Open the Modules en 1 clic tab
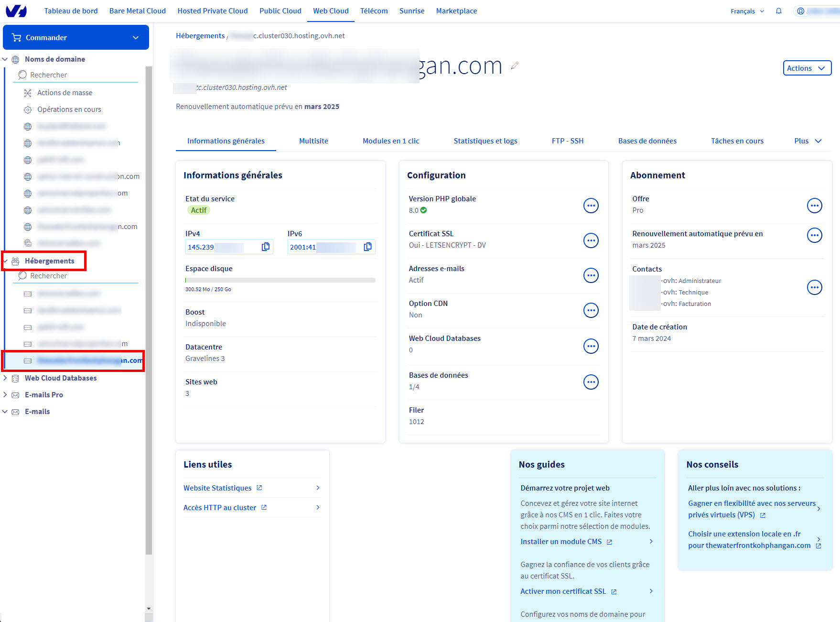 [391, 141]
